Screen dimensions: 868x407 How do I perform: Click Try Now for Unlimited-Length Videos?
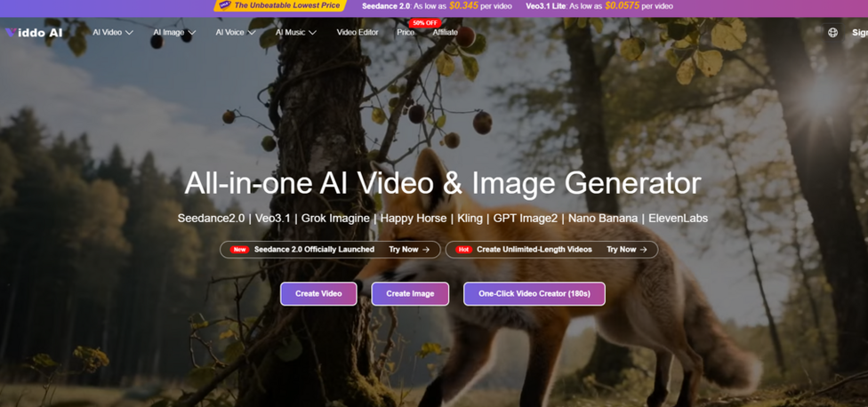tap(627, 250)
